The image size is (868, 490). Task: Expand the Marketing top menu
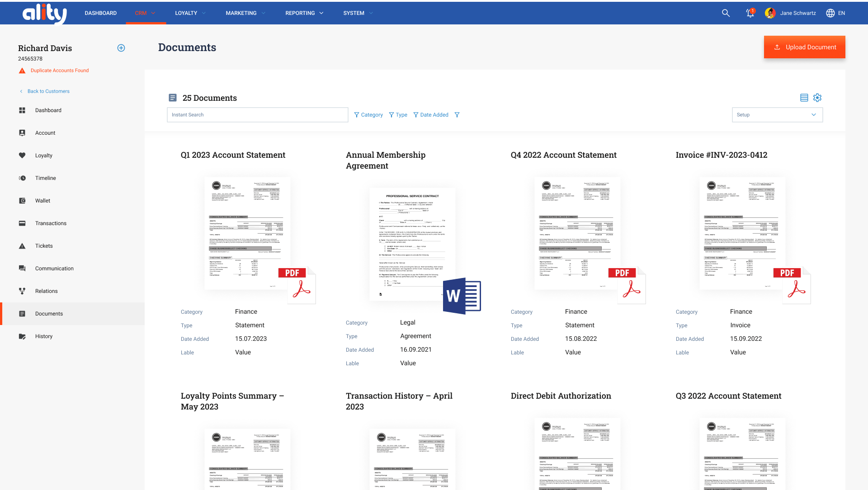245,13
